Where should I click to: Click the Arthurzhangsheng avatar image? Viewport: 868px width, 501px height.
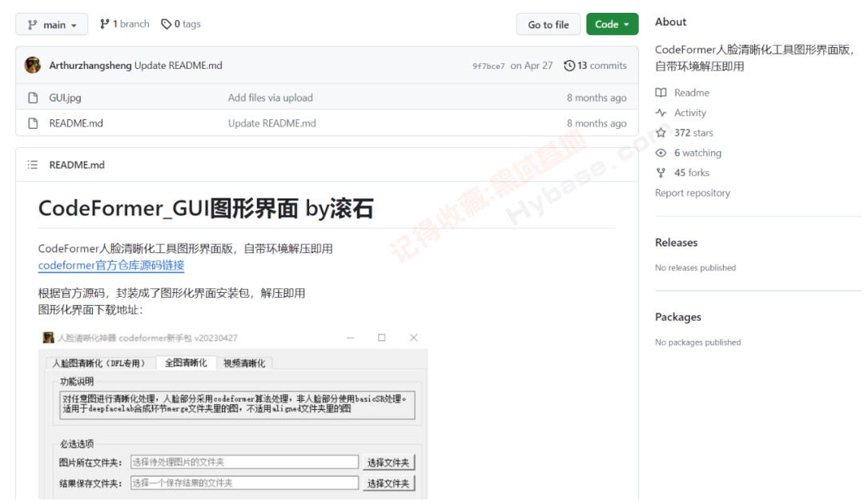tap(33, 66)
